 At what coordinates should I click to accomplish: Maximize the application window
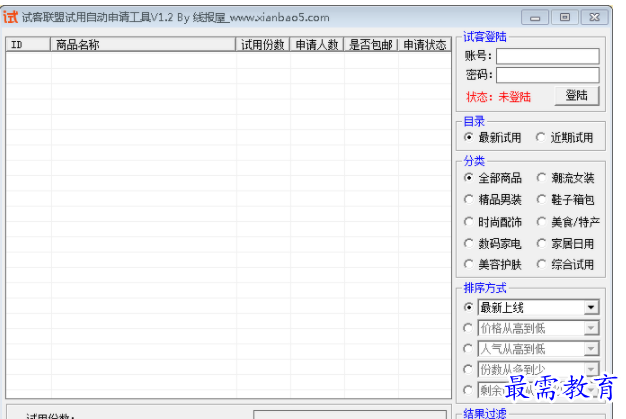coord(565,18)
